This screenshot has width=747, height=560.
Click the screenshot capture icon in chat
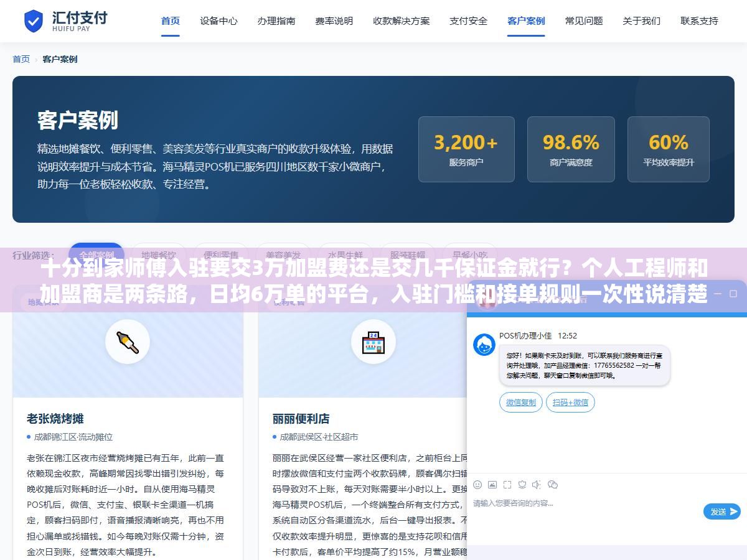click(507, 484)
